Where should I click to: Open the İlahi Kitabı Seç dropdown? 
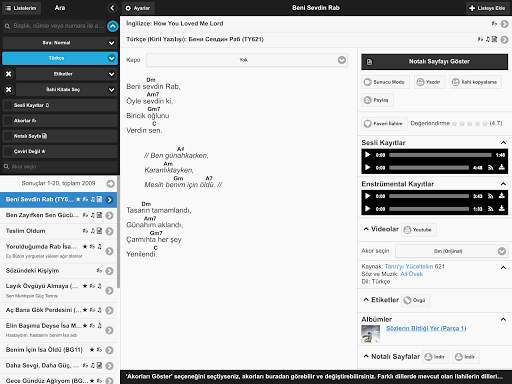pyautogui.click(x=66, y=90)
